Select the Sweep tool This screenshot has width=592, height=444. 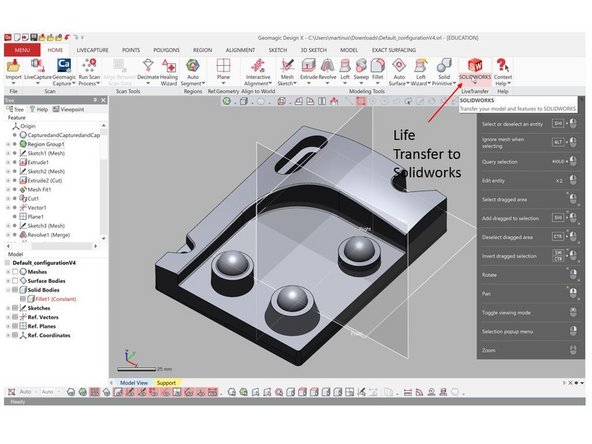pyautogui.click(x=361, y=66)
